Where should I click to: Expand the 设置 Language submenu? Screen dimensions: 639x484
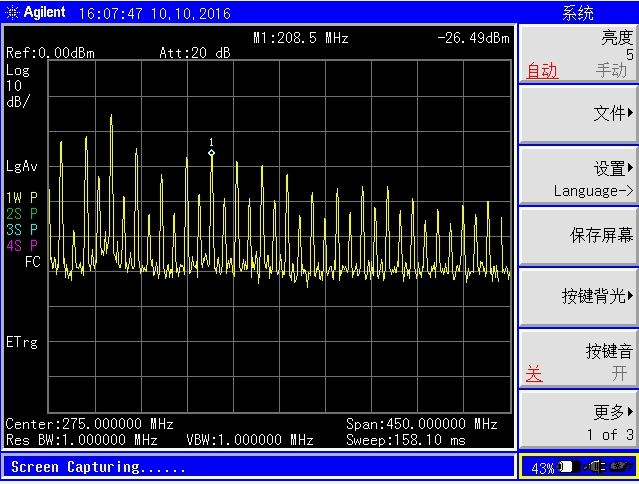point(578,177)
